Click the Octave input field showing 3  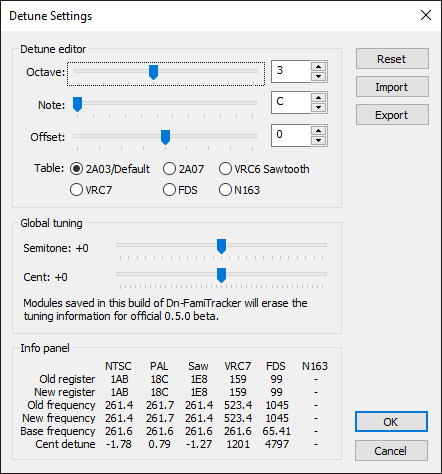(x=291, y=71)
